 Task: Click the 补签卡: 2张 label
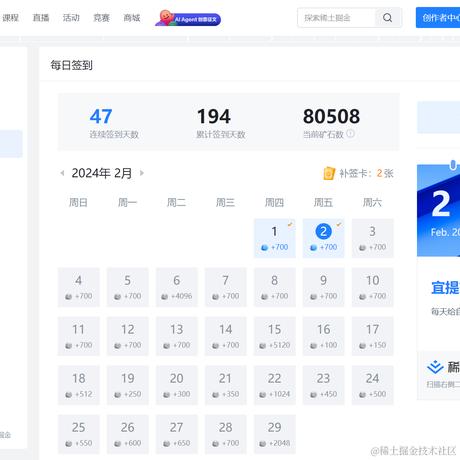click(x=366, y=173)
